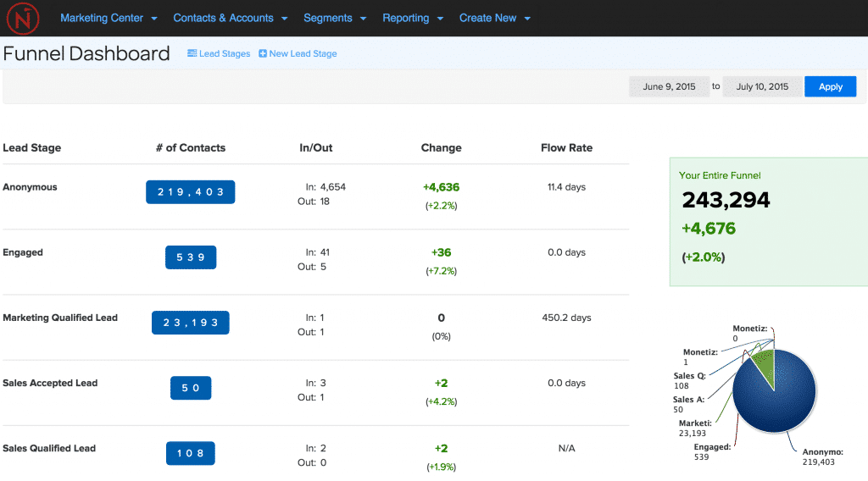This screenshot has width=868, height=481.
Task: Click the Lead Stages list icon
Action: 192,53
